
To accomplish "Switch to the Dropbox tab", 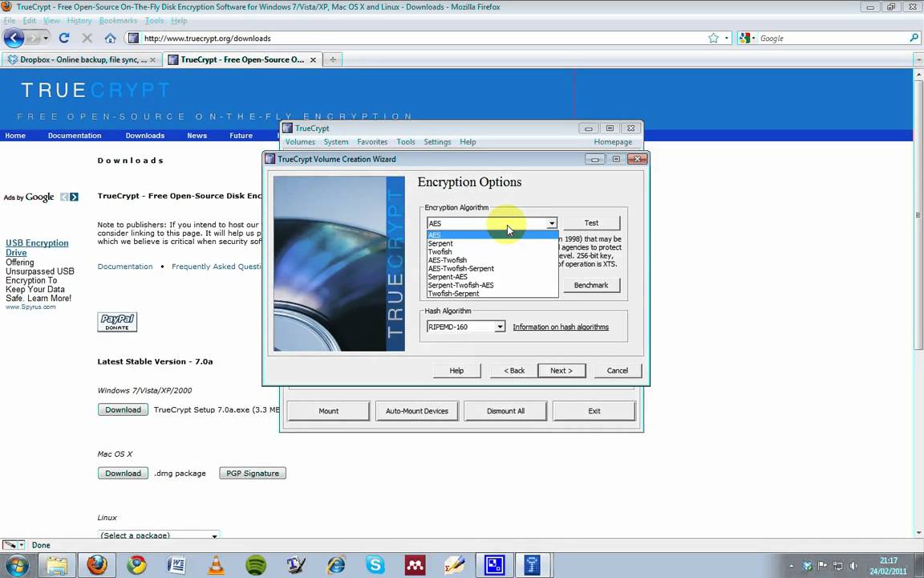I will point(83,59).
